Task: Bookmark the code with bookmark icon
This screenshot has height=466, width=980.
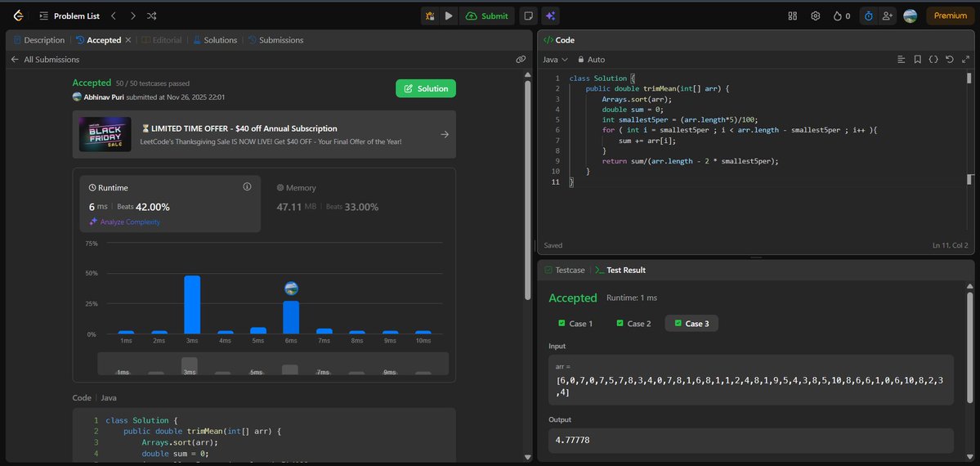Action: [x=918, y=60]
